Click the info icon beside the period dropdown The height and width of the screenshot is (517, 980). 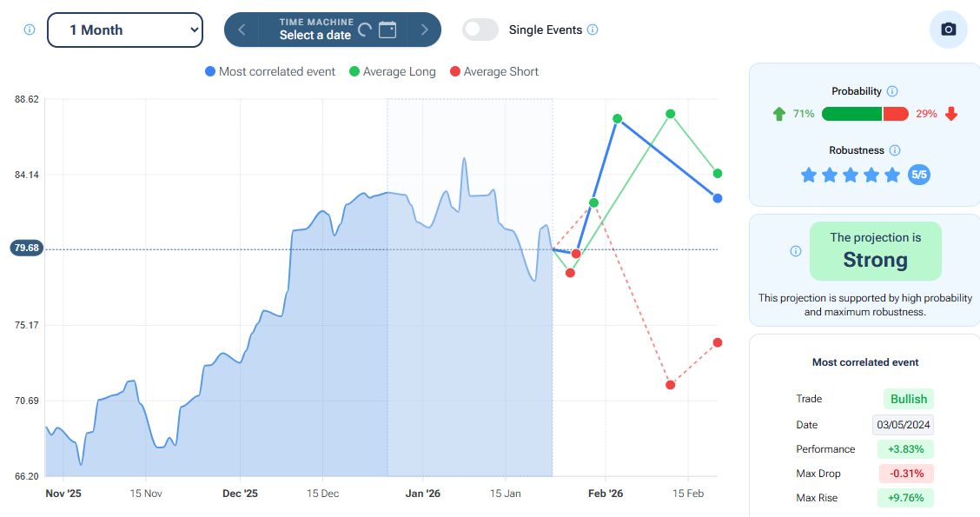click(x=30, y=30)
